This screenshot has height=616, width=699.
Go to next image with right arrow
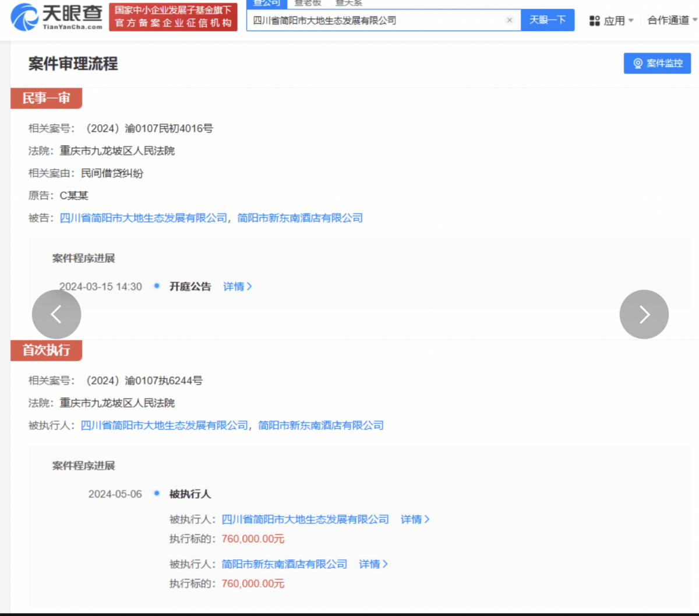[644, 314]
